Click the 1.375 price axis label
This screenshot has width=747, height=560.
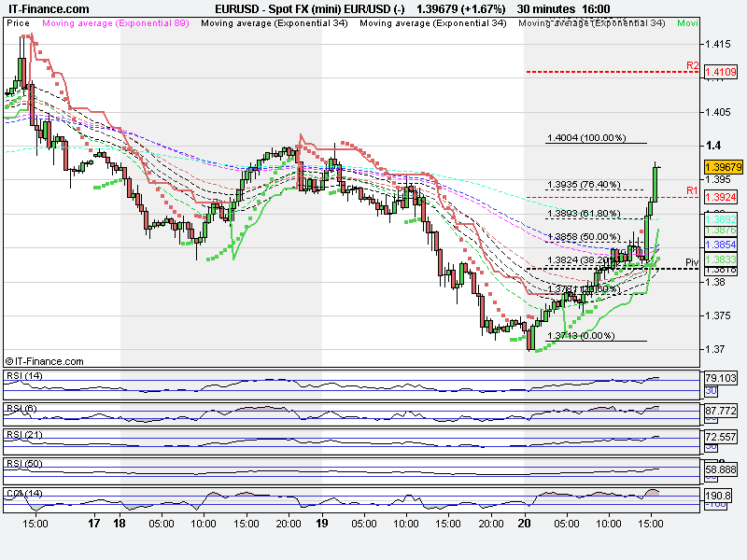tap(718, 315)
